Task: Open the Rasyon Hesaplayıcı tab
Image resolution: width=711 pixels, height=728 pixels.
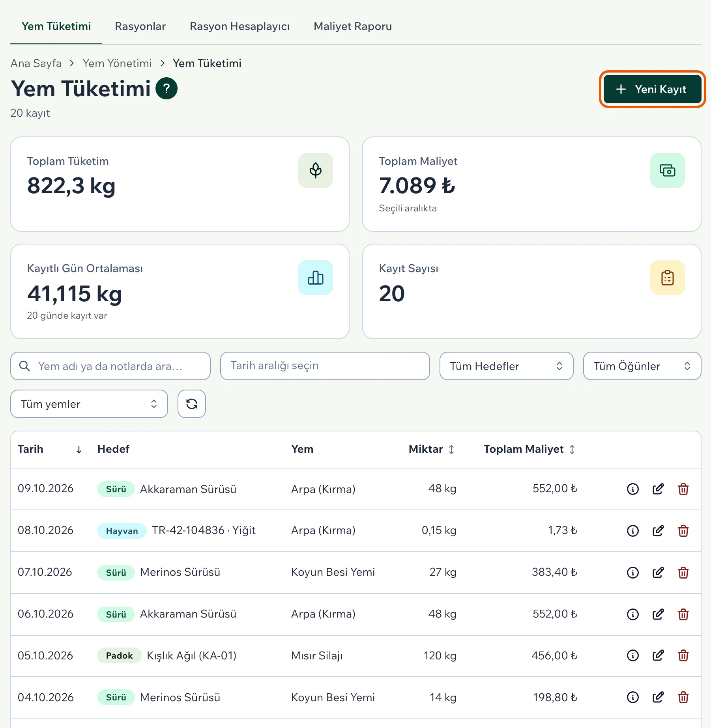Action: 239,26
